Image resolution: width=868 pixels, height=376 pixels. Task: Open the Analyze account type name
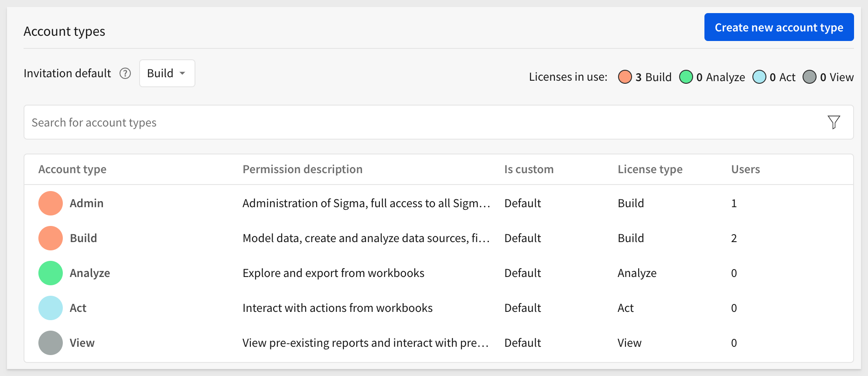(x=90, y=273)
